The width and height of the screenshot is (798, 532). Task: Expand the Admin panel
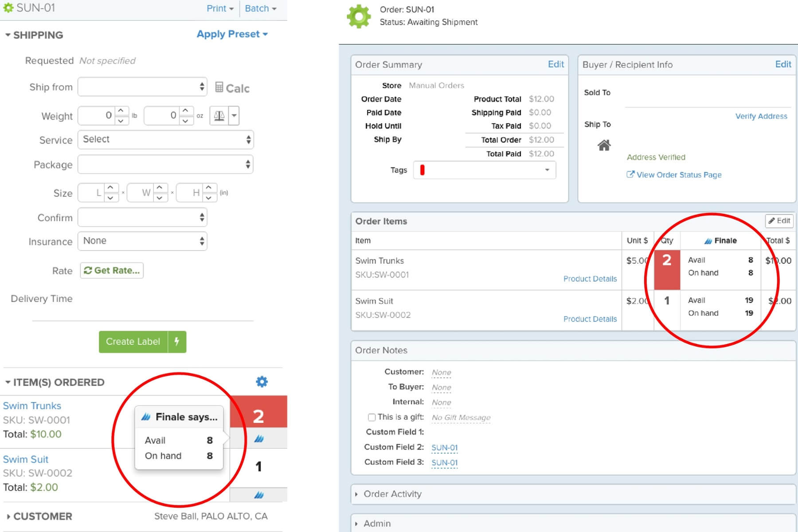373,524
